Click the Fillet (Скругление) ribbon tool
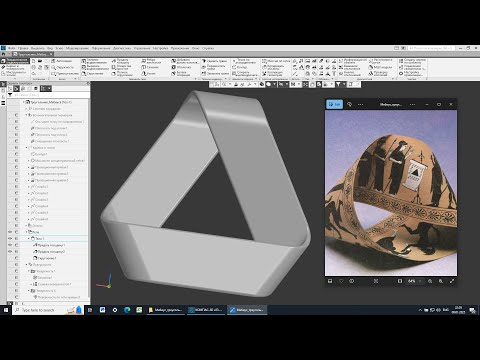480x360 pixels. pyautogui.click(x=92, y=73)
